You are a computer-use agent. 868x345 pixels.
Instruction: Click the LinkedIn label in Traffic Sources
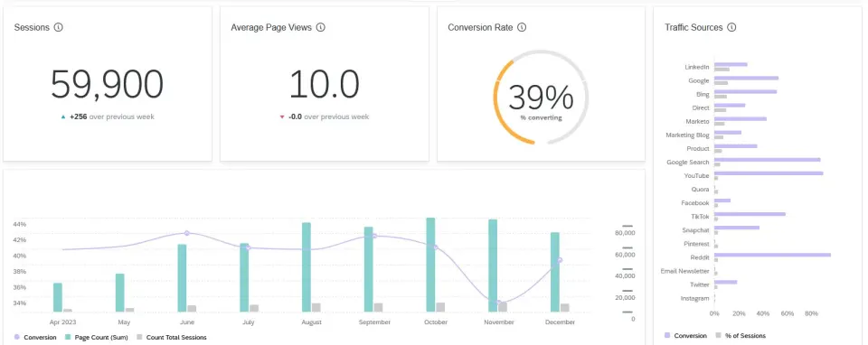coord(697,67)
